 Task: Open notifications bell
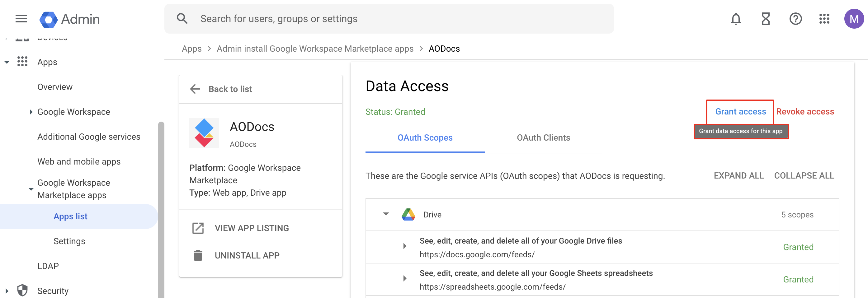click(736, 19)
